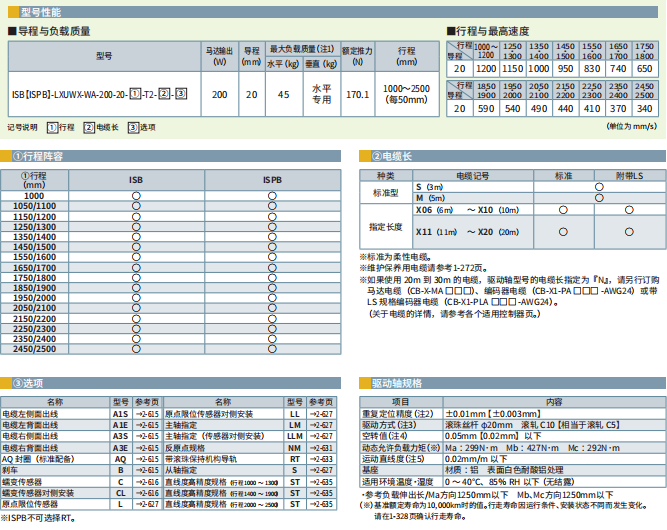Click the reference page →2-631
This screenshot has width=667, height=530.
[x=321, y=448]
